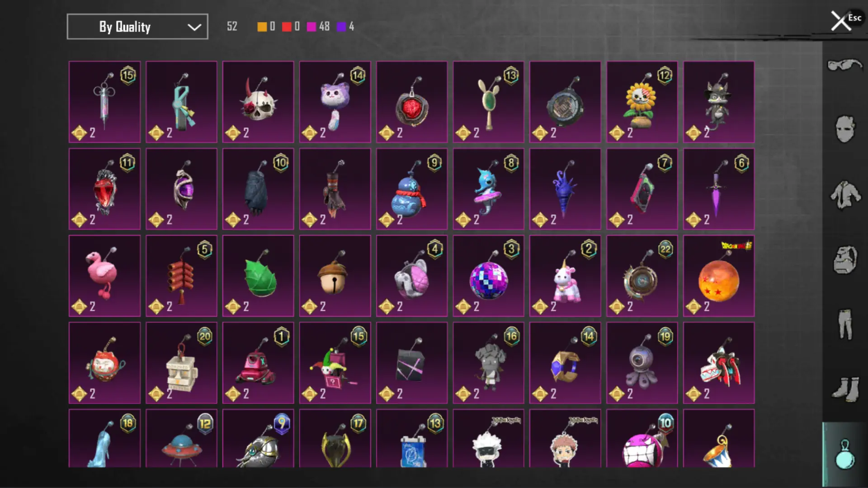Select the disco ball ornament
Image resolution: width=868 pixels, height=488 pixels.
point(488,276)
